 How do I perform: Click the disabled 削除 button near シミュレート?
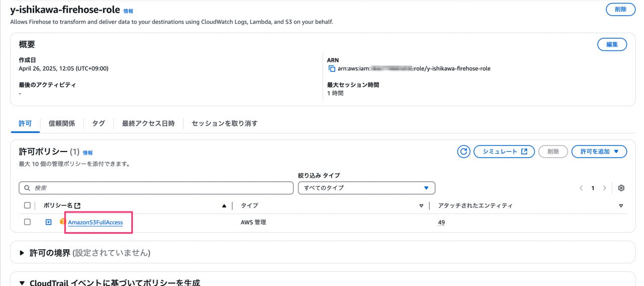tap(553, 152)
